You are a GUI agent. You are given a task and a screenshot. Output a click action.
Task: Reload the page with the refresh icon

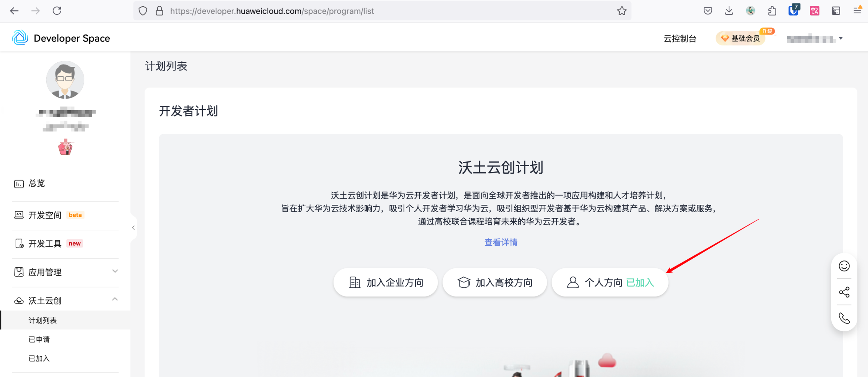(x=57, y=11)
